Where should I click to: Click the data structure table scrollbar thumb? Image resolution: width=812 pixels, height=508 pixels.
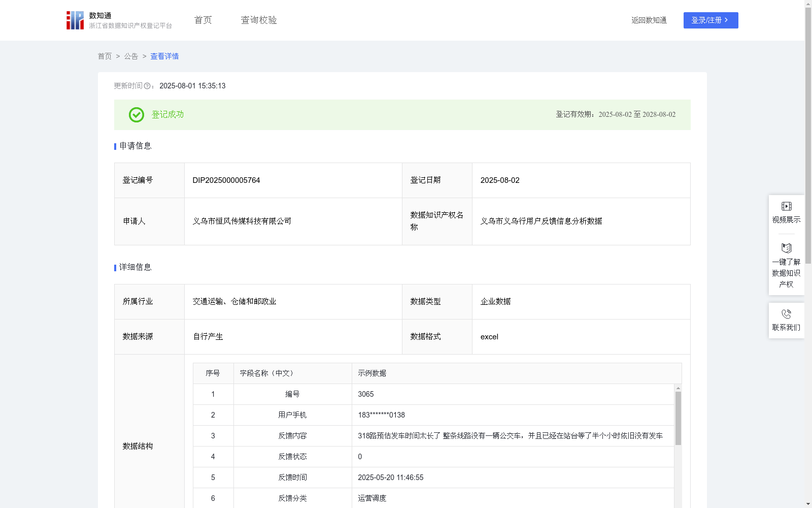(678, 418)
